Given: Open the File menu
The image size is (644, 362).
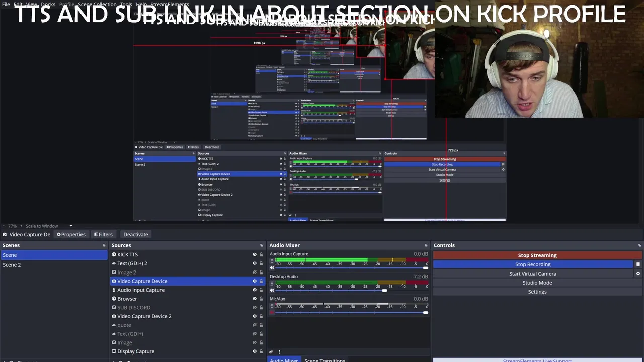Looking at the screenshot, I should point(6,4).
